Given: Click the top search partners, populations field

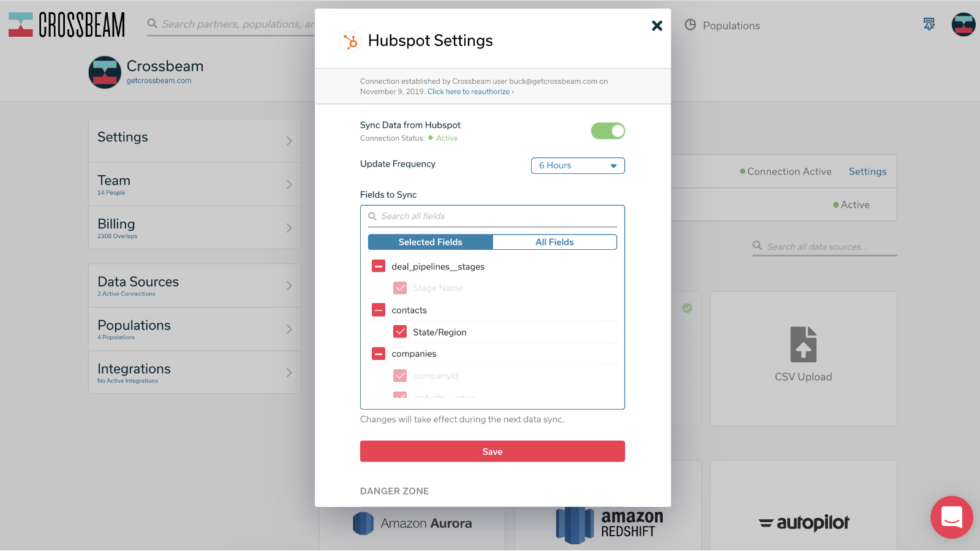Looking at the screenshot, I should (232, 24).
